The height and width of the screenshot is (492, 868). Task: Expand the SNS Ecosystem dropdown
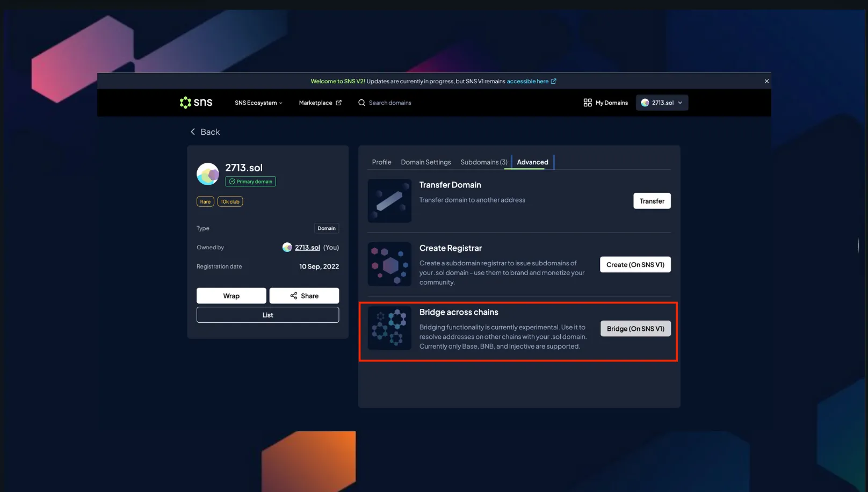click(258, 103)
